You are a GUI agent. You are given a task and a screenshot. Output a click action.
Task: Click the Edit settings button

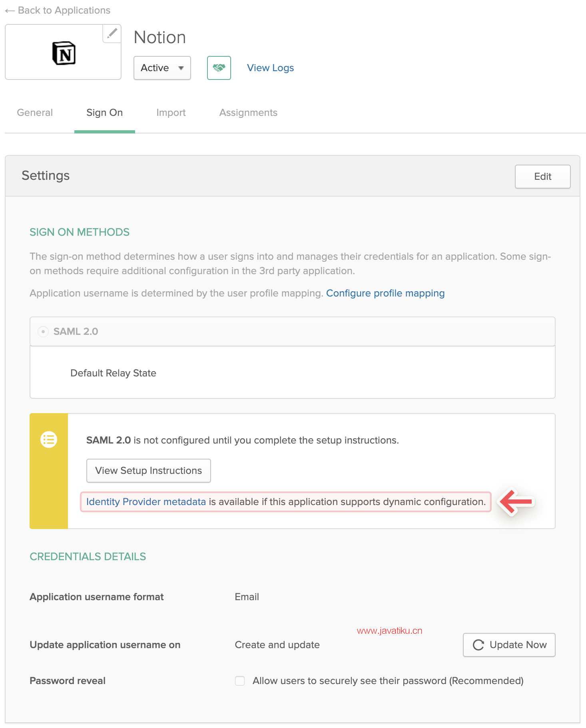pos(543,176)
